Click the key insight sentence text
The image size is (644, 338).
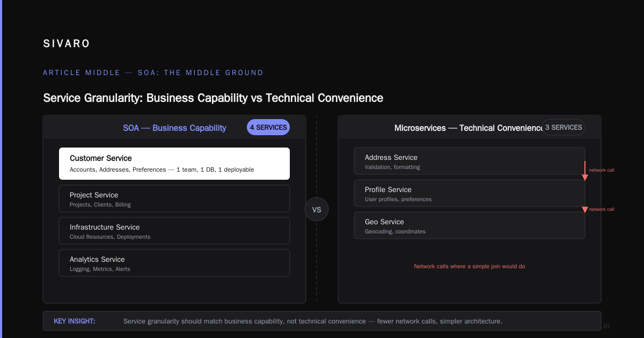pyautogui.click(x=313, y=321)
